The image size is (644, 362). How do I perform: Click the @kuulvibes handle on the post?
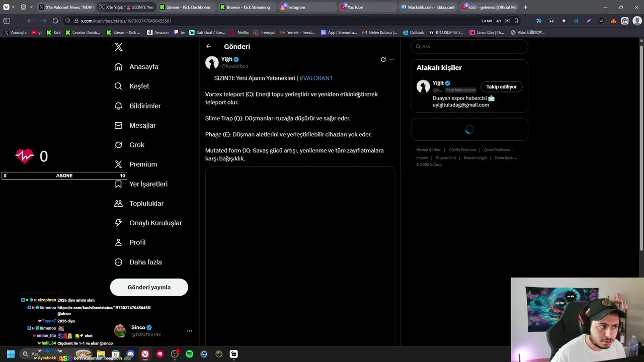234,66
